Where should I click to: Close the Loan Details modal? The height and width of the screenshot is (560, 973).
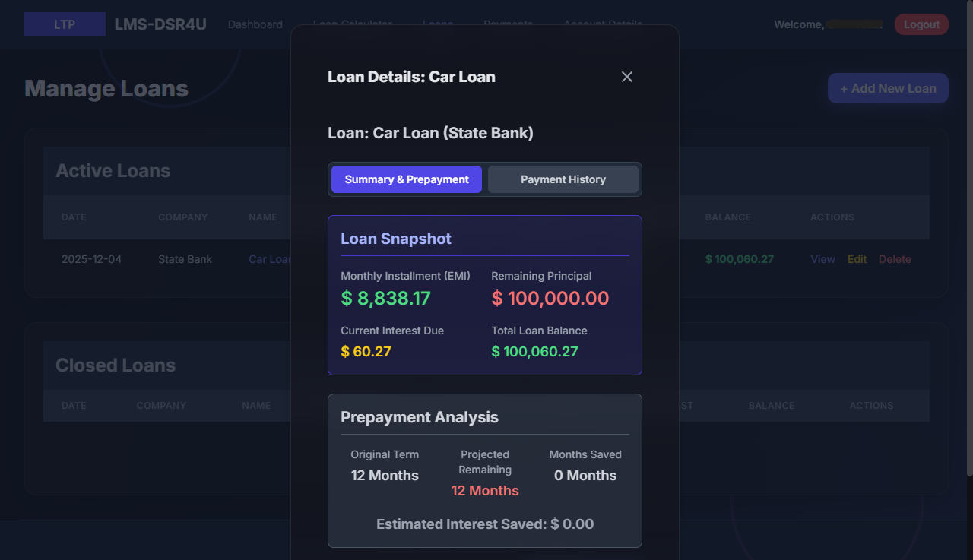pyautogui.click(x=626, y=77)
